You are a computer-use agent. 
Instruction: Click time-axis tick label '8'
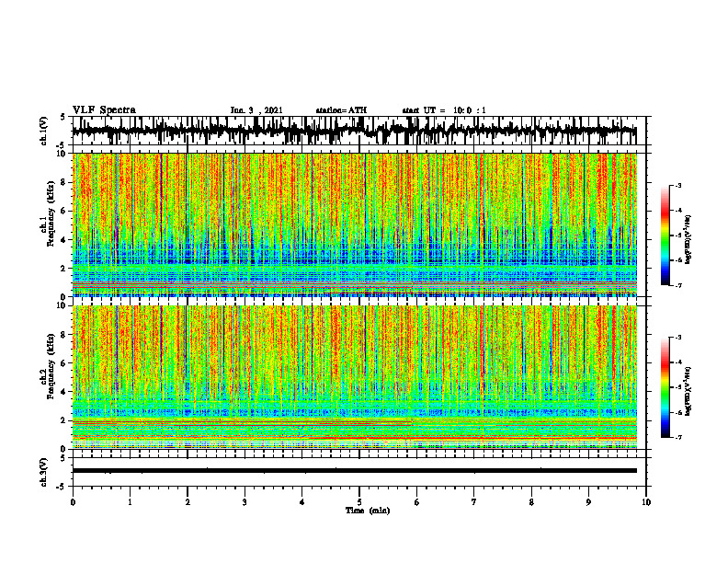click(531, 502)
